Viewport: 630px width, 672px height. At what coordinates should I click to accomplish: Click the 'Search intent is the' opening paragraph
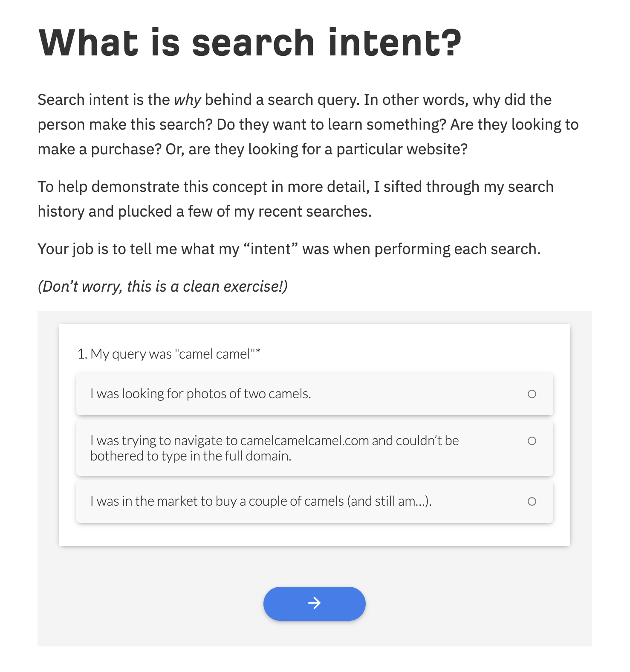pos(308,125)
